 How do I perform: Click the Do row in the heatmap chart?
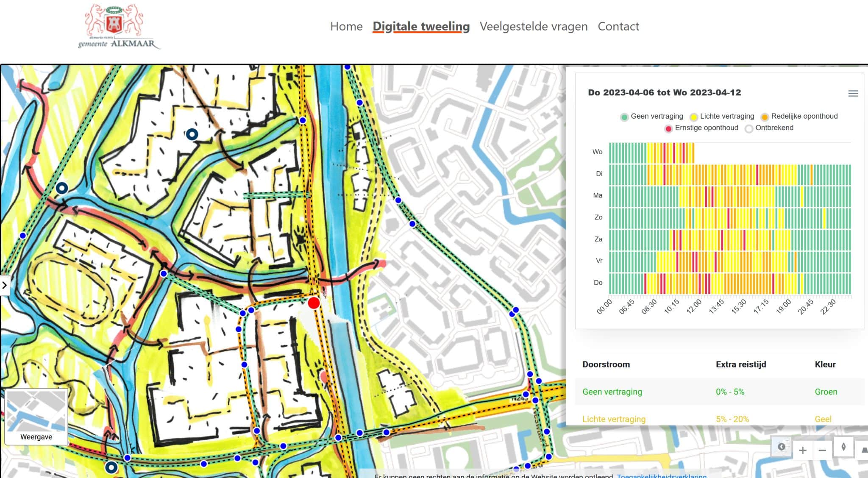[730, 283]
